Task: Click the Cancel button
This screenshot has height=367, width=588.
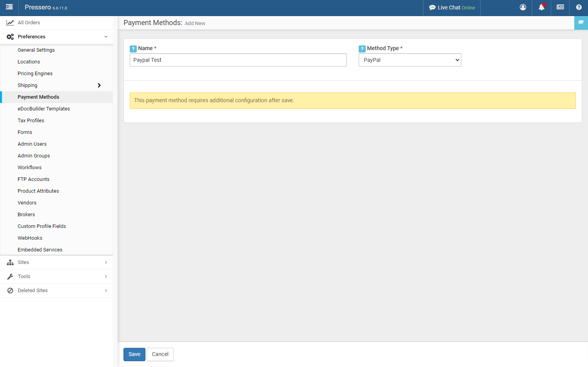Action: 160,354
